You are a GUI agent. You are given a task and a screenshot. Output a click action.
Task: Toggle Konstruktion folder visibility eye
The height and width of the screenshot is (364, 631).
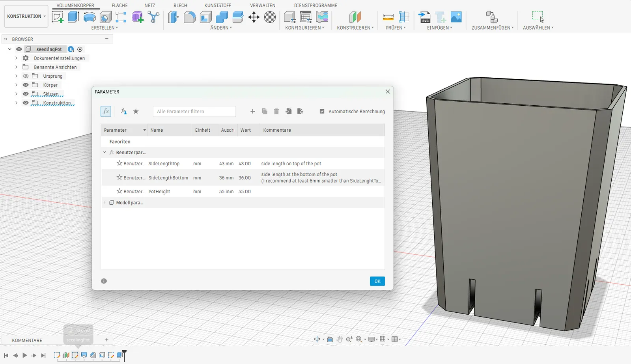26,103
